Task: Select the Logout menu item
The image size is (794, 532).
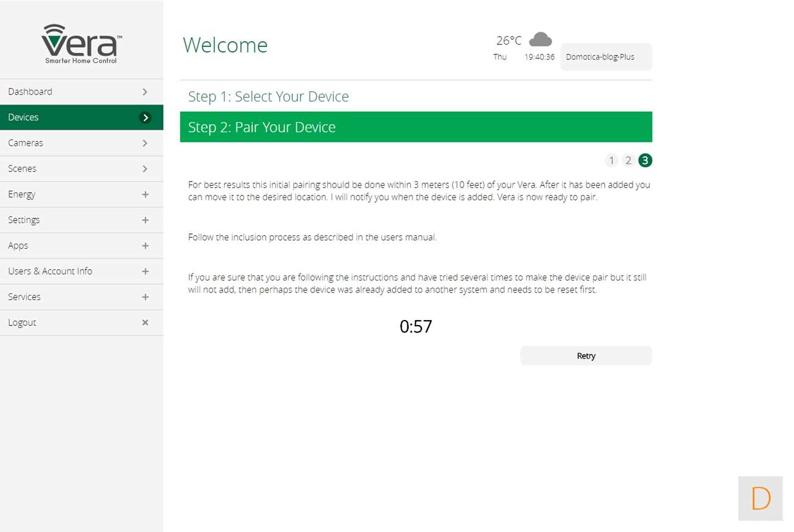Action: click(82, 322)
